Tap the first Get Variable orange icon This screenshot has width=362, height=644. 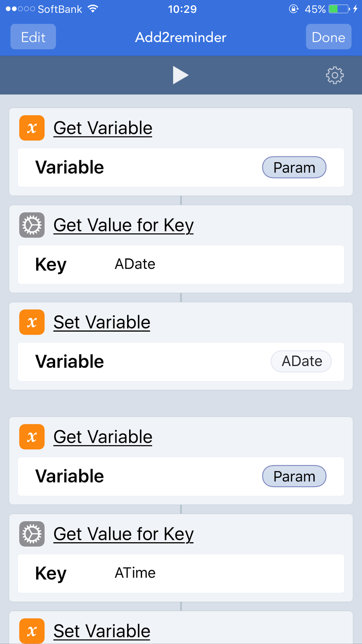(32, 128)
